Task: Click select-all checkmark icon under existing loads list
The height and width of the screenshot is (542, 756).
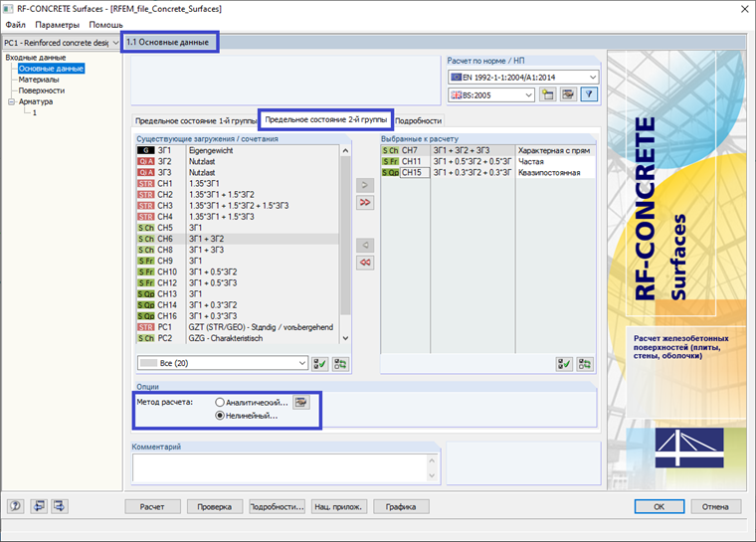Action: pos(319,364)
